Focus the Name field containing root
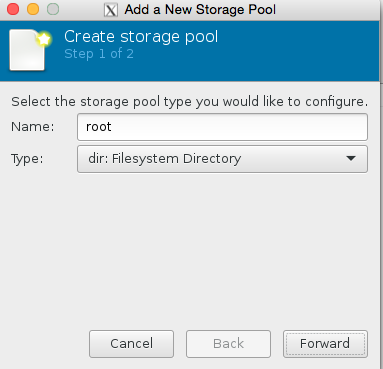Image resolution: width=383 pixels, height=369 pixels. [x=222, y=127]
